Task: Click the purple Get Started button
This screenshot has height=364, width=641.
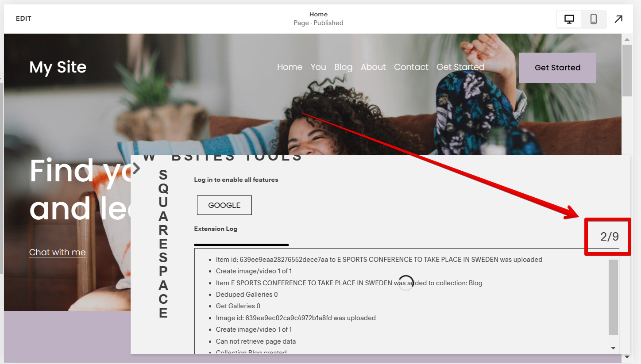Action: click(558, 68)
